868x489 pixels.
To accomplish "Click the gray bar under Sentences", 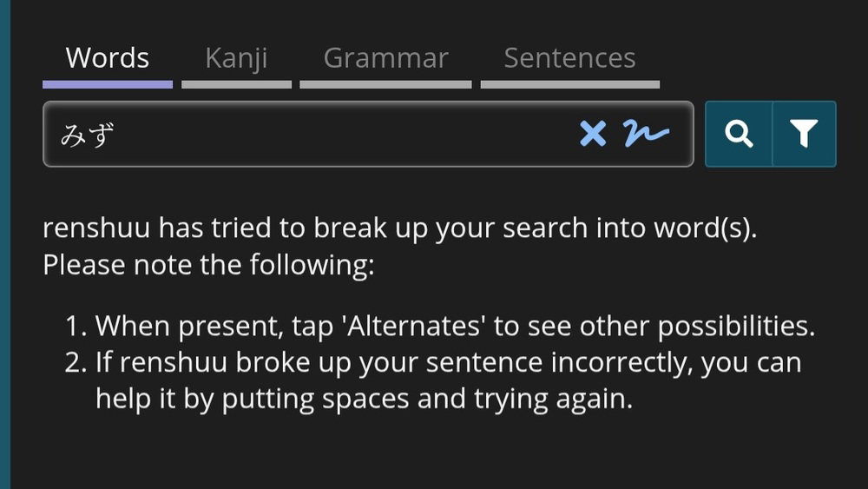I will (x=570, y=85).
